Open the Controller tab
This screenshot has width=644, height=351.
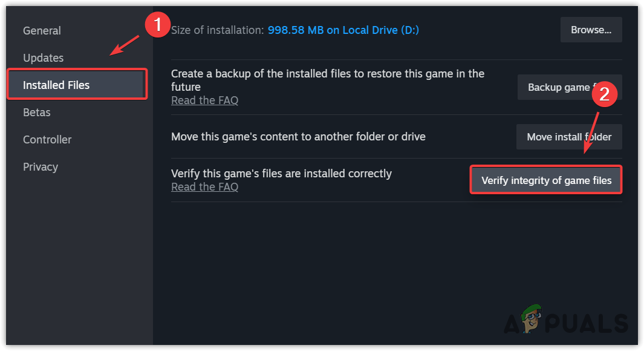[x=47, y=140]
